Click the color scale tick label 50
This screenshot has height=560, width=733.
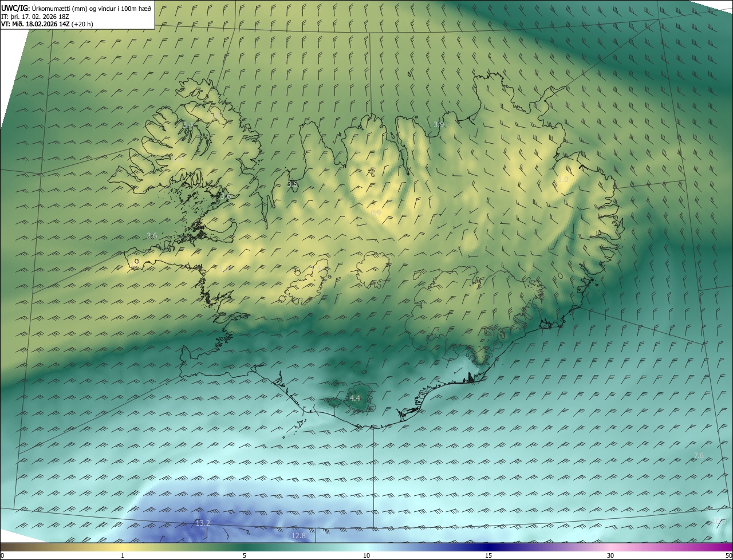tap(728, 555)
